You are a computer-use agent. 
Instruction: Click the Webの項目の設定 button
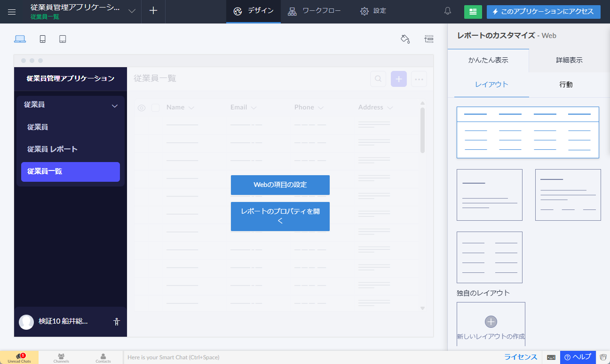click(x=280, y=185)
